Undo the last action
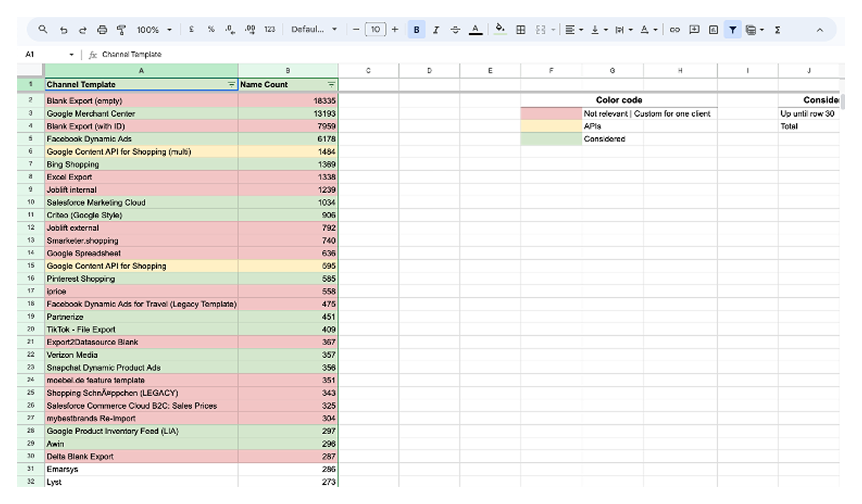Viewport: 862px width, 504px height. (63, 30)
